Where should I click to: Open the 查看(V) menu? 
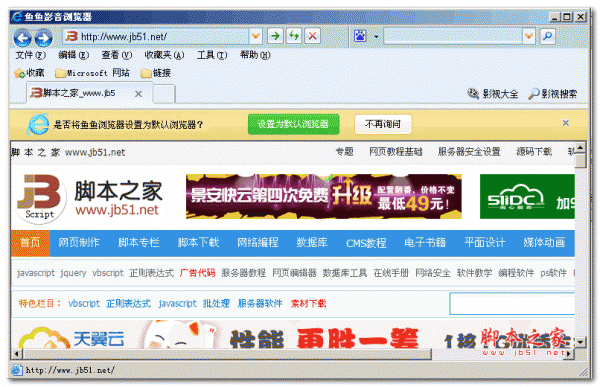(117, 55)
